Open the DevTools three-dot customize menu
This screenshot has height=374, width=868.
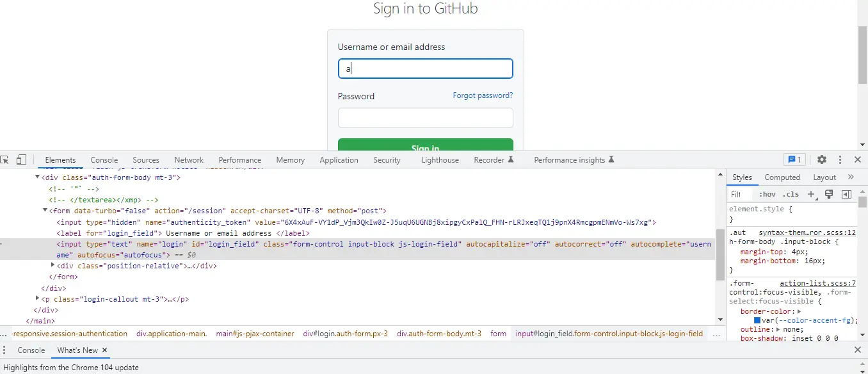pos(840,159)
